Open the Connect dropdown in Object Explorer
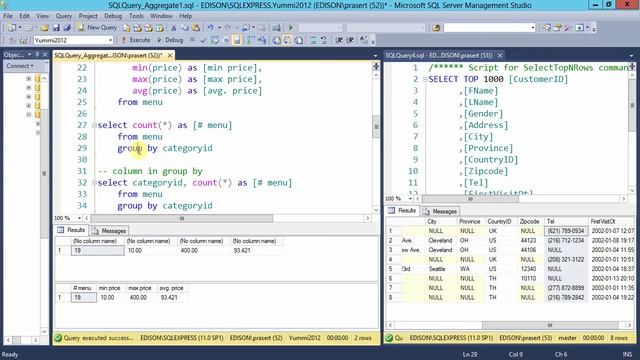Image resolution: width=640 pixels, height=360 pixels. 20,66
